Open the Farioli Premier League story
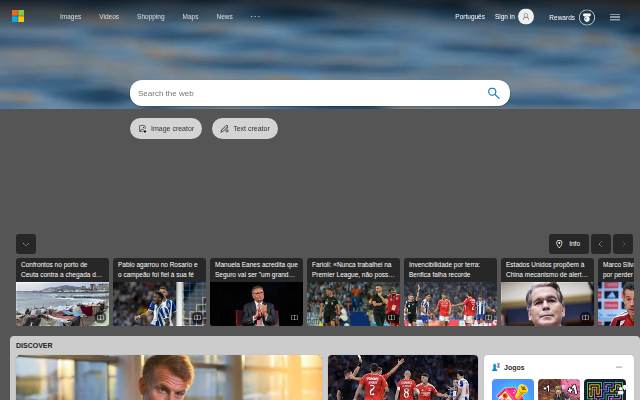Viewport: 640px width, 400px height. coord(353,292)
